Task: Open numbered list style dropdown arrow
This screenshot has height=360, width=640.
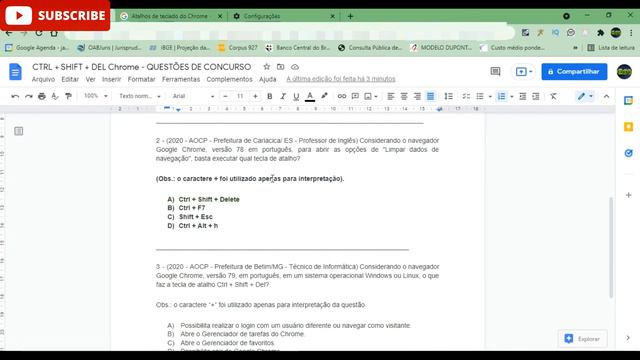Action: pos(512,96)
